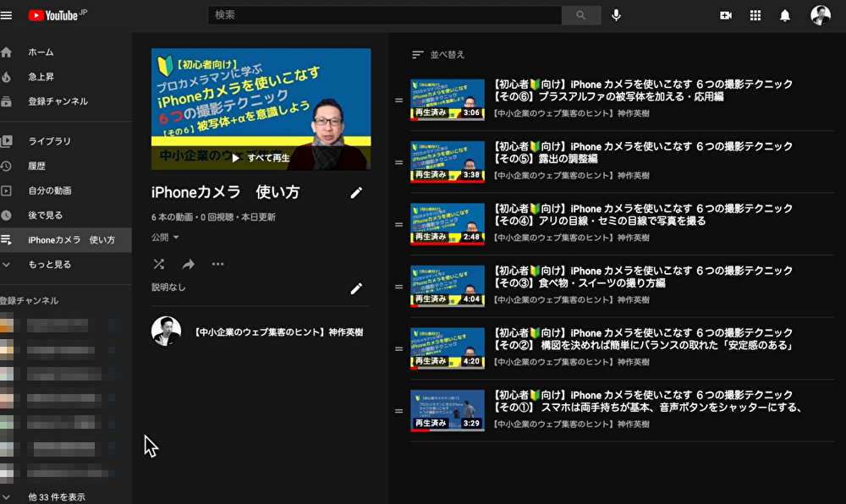
Task: Click the iPhoneカメラ 使い方 playlist title
Action: (x=226, y=192)
